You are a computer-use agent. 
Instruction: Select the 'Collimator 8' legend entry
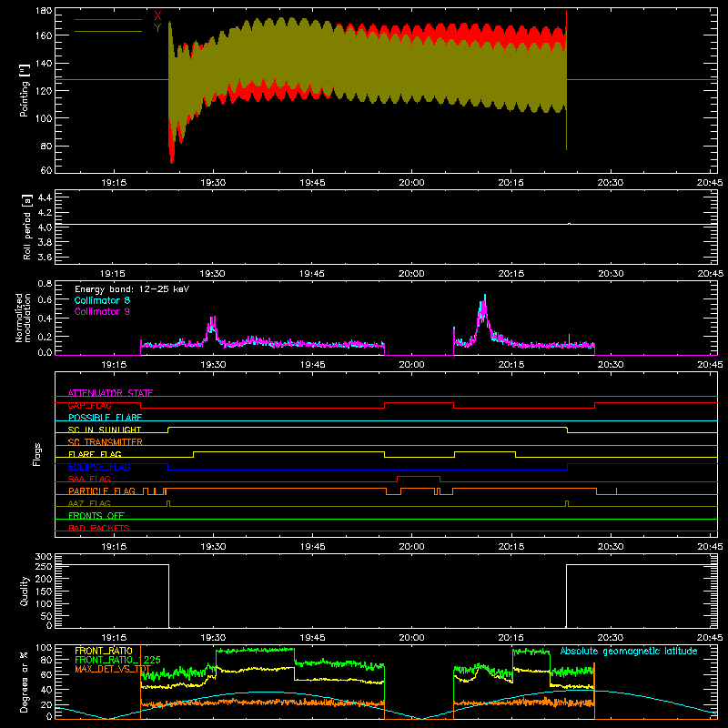click(x=102, y=300)
